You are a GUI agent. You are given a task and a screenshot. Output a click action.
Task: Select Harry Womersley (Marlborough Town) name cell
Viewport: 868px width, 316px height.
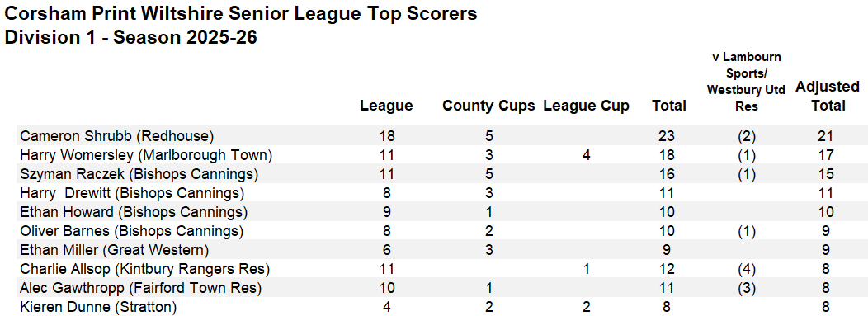click(x=146, y=155)
